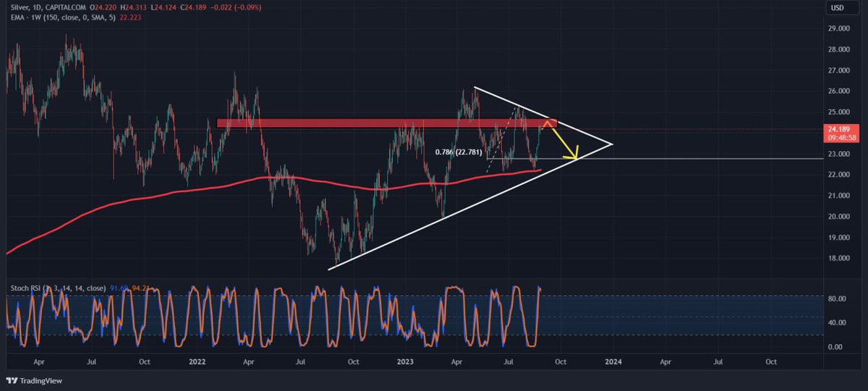Click the 19.000 price axis label
This screenshot has width=868, height=391.
(x=839, y=238)
